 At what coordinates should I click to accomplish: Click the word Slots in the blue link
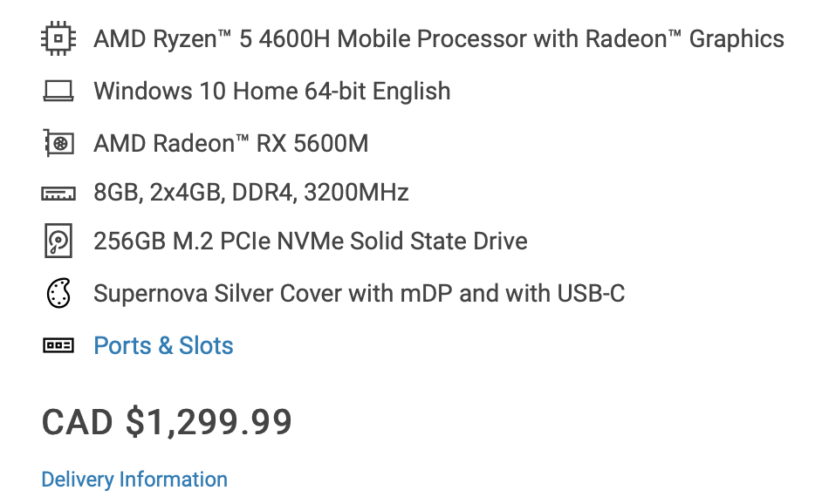coord(206,346)
